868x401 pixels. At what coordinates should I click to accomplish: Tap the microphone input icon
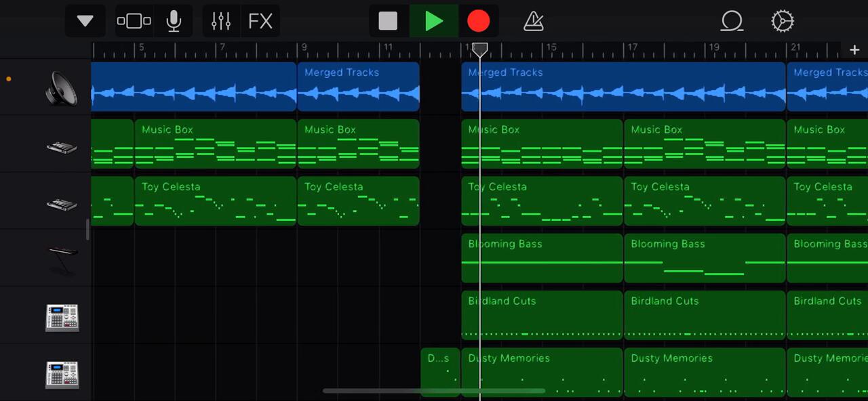pos(174,21)
